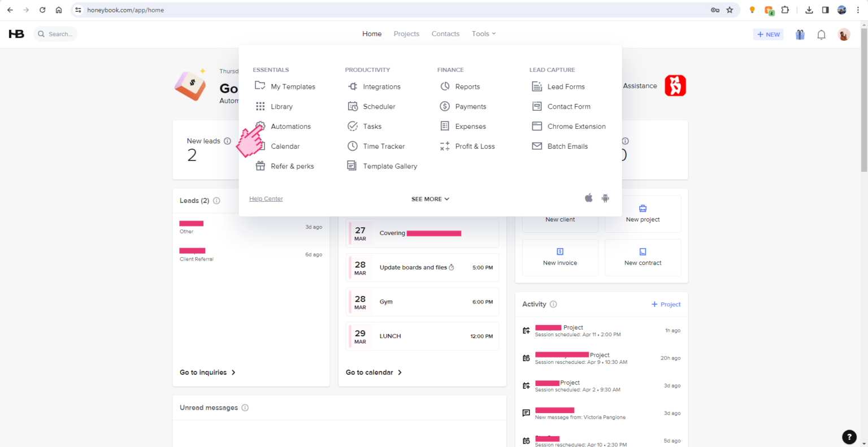Screen dimensions: 868x447
Task: Click the New project card
Action: (x=643, y=214)
